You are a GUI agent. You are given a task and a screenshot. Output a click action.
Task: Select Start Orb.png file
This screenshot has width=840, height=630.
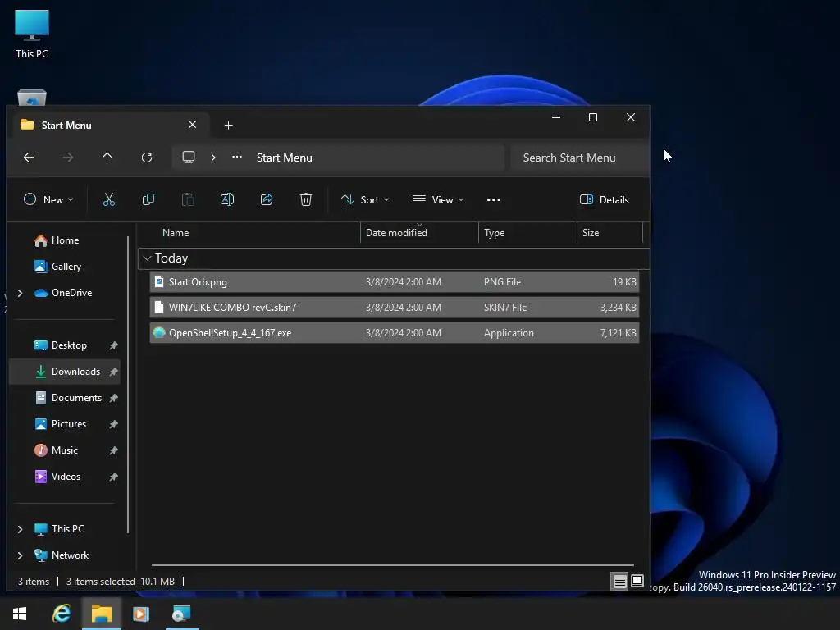tap(395, 282)
